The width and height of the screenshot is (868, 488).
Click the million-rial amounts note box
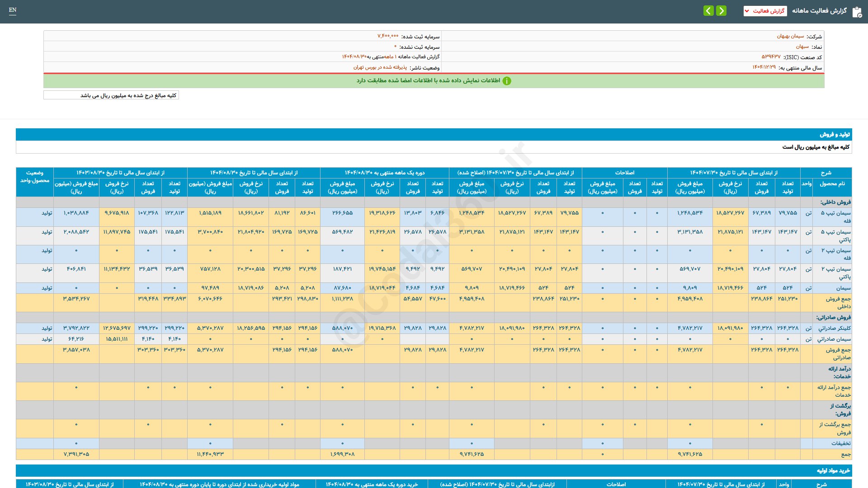click(x=111, y=95)
